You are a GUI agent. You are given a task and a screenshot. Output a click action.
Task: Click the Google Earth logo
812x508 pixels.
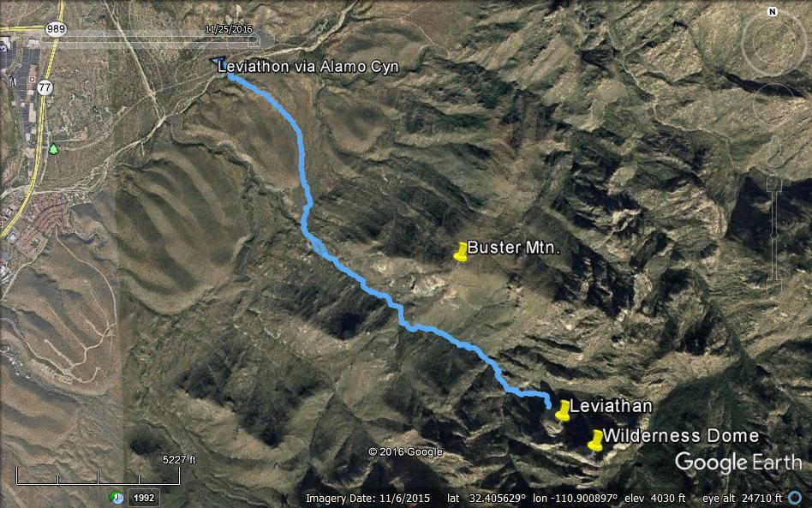click(x=738, y=462)
